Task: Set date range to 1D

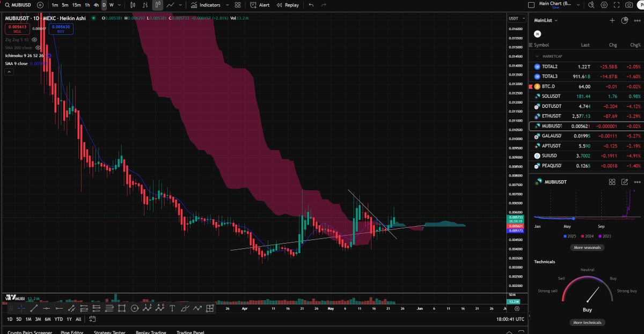Action: pos(10,319)
